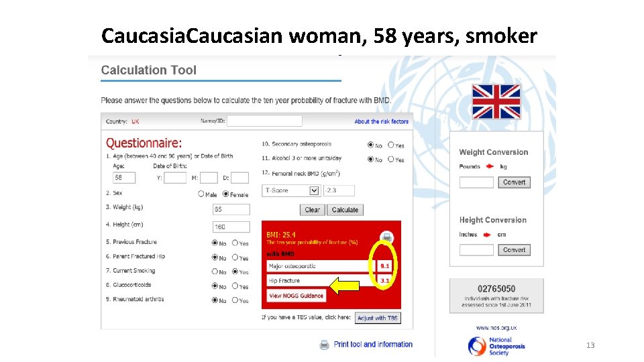This screenshot has width=644, height=362.
Task: Set Previous Fracture to Yes
Action: coord(235,243)
